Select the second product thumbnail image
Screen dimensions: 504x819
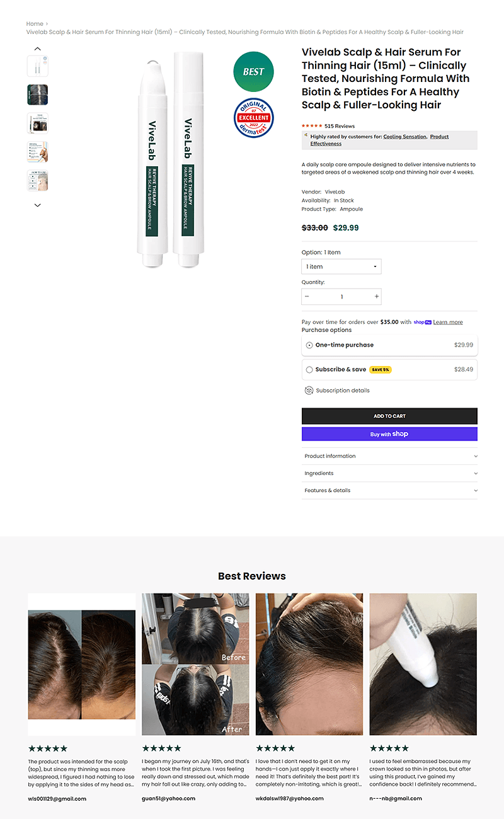click(x=38, y=95)
